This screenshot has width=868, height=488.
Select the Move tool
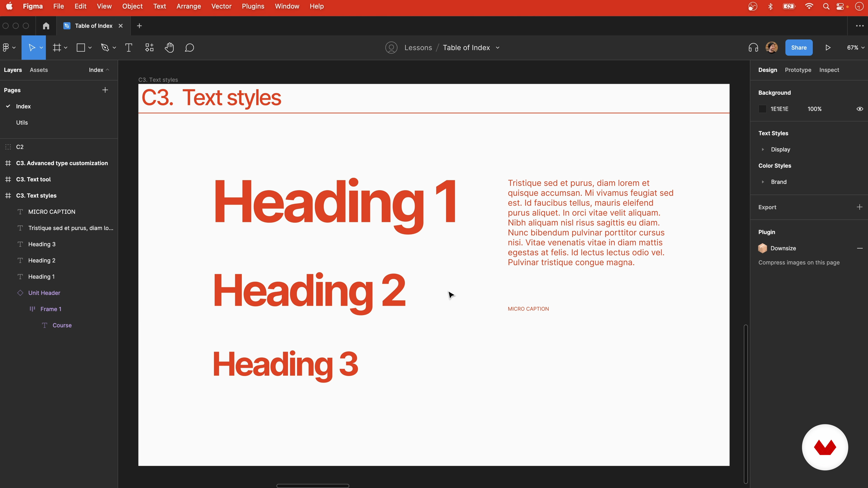[x=32, y=47]
